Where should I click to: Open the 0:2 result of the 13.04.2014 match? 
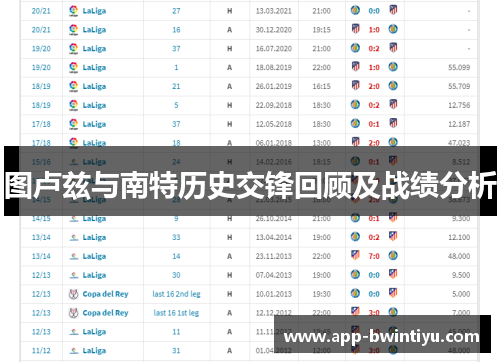coord(374,237)
